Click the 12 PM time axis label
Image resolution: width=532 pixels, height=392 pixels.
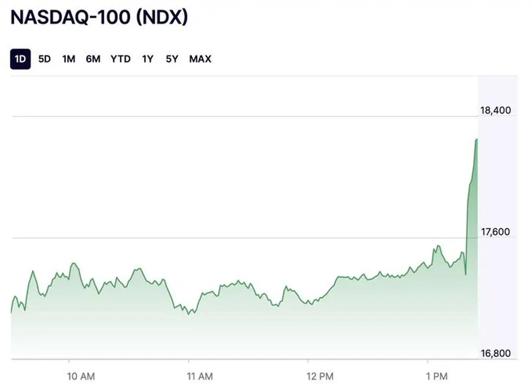coord(320,376)
